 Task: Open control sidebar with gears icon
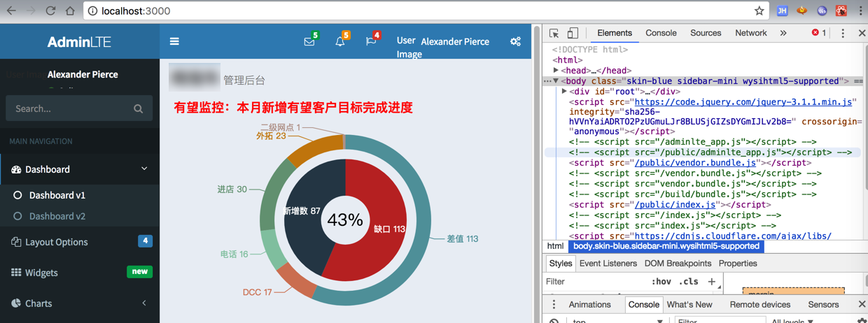pyautogui.click(x=516, y=41)
